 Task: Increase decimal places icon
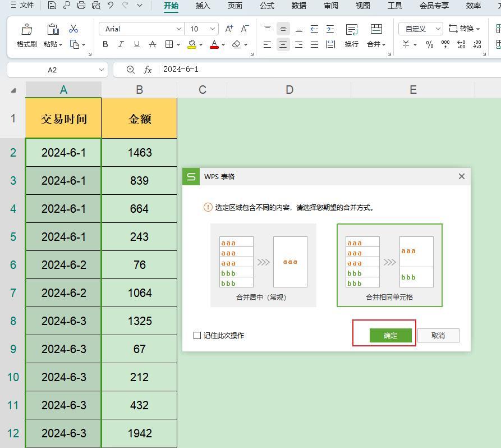(x=461, y=44)
